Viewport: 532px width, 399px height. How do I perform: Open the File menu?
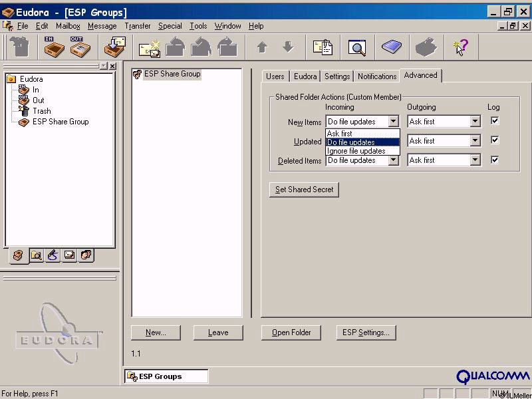23,26
